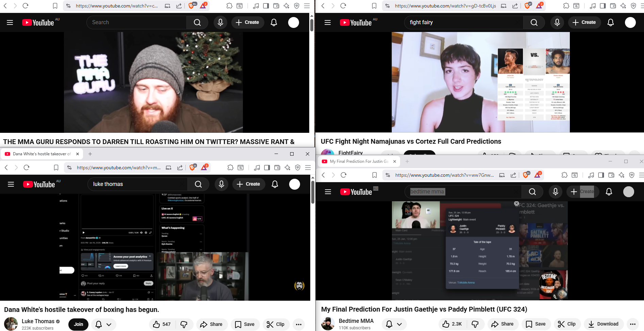Start voice search in MMA Guru window
This screenshot has width=644, height=331.
(220, 22)
